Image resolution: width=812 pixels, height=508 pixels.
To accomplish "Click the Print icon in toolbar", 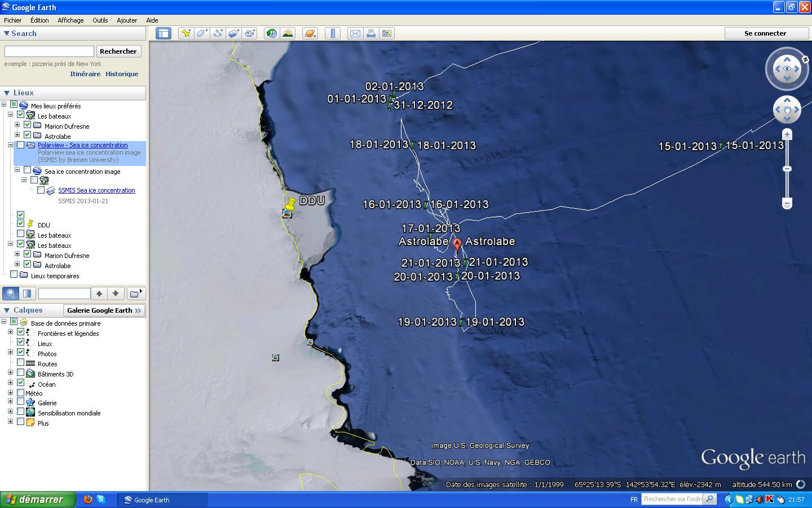I will pos(370,33).
